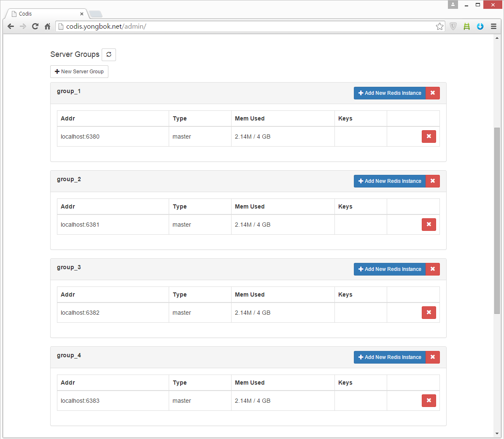This screenshot has height=439, width=504.
Task: Remove localhost:6383 instance
Action: tap(429, 401)
